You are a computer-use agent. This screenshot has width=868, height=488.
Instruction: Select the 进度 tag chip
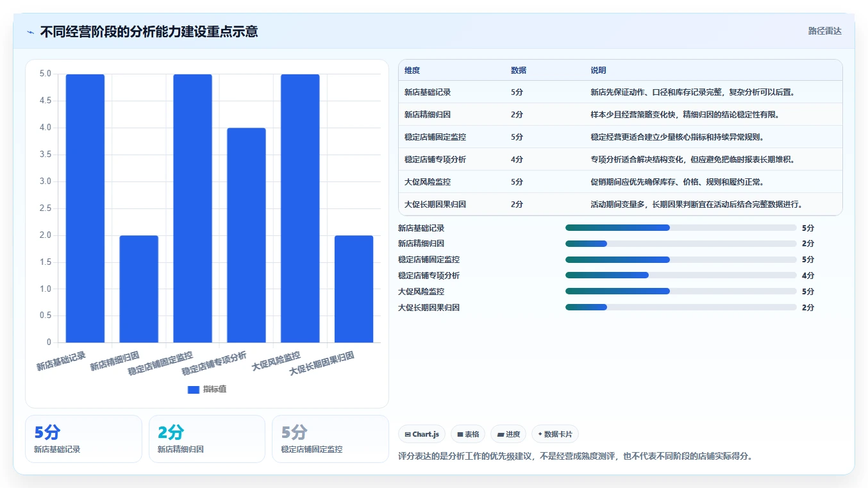click(x=508, y=434)
